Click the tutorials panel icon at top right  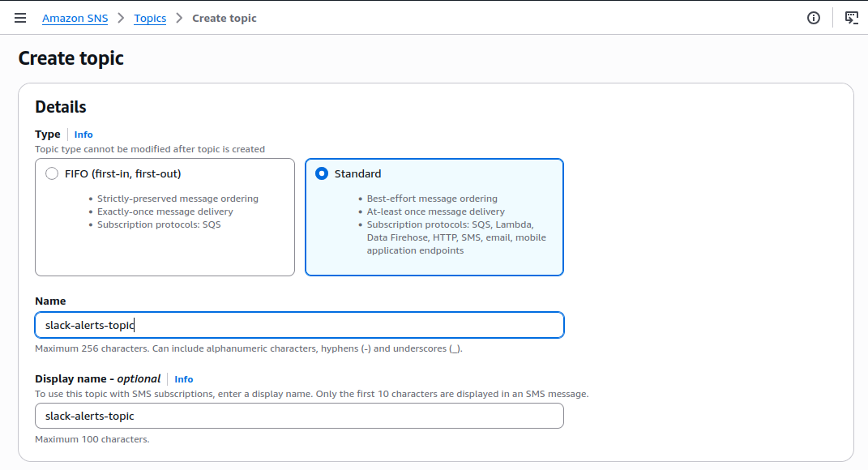[852, 18]
